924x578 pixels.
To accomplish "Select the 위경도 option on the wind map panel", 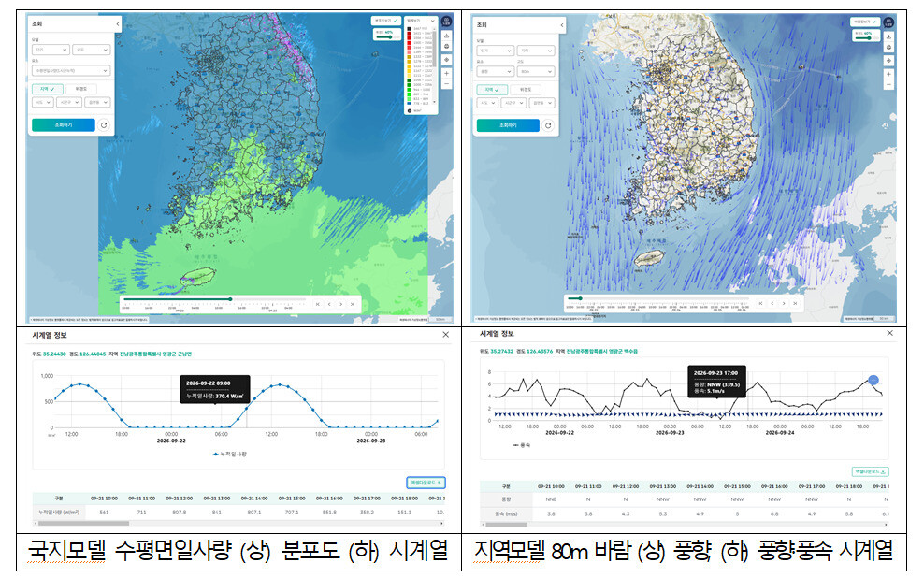I will [526, 90].
